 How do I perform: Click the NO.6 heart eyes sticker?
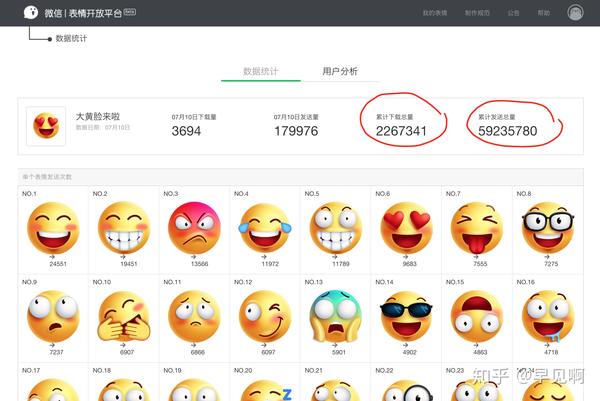coord(406,228)
